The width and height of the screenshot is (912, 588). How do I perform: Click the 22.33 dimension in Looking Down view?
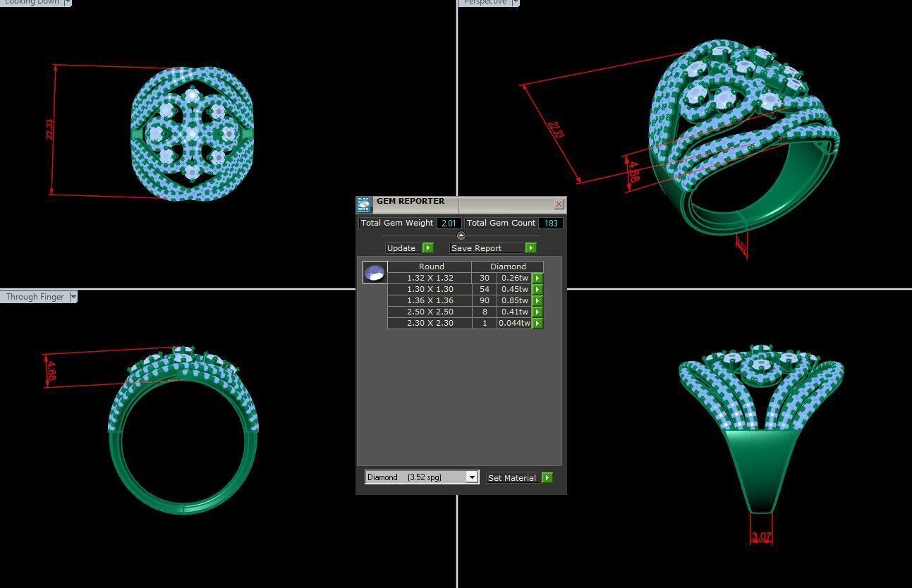coord(50,129)
